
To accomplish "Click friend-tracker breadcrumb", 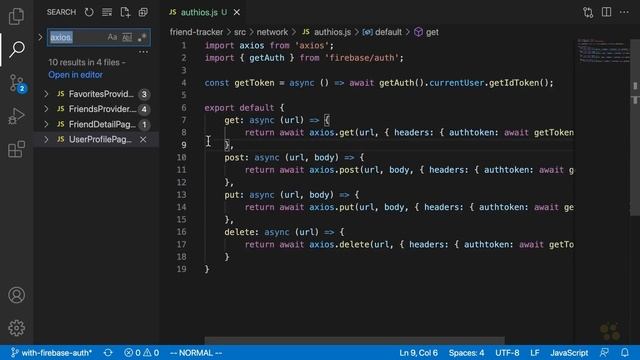I will pyautogui.click(x=196, y=32).
